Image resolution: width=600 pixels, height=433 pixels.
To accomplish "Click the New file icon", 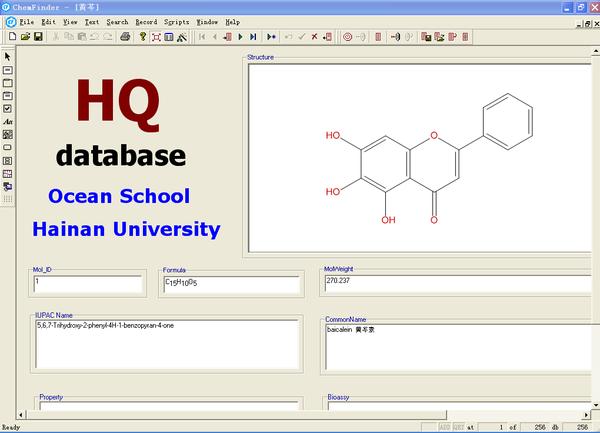I will click(12, 36).
